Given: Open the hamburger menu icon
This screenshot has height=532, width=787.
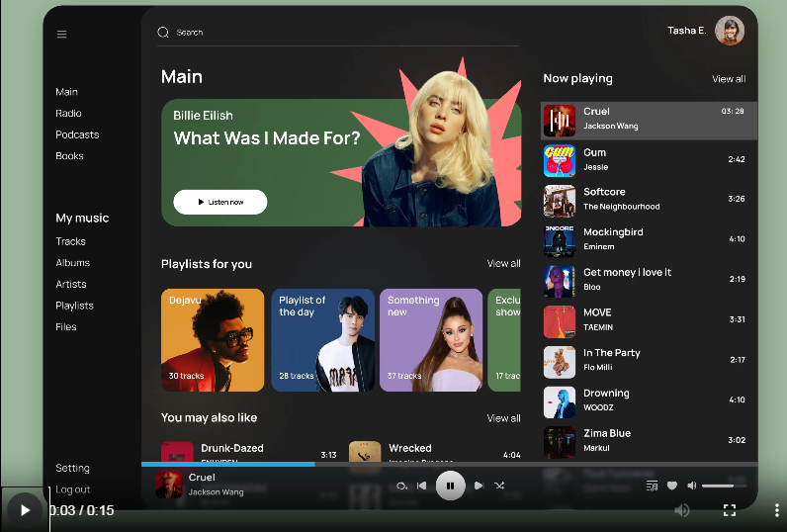Looking at the screenshot, I should [61, 35].
